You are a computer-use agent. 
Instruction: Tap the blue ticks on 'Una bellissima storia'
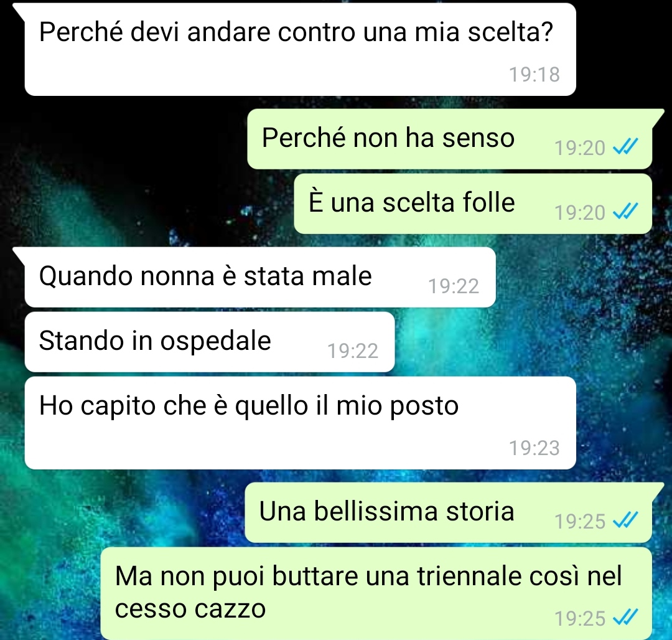click(x=626, y=520)
